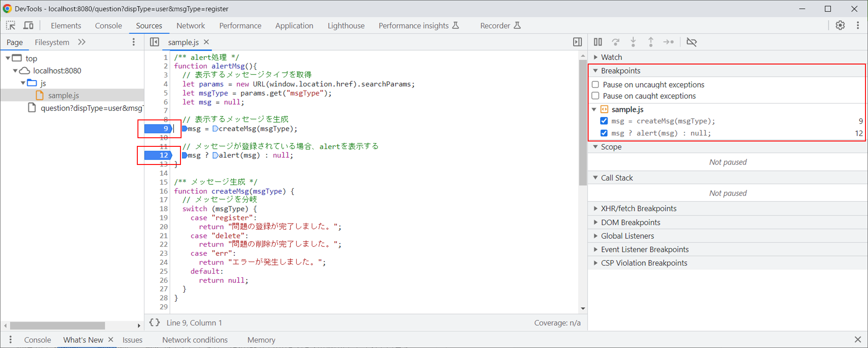This screenshot has width=868, height=348.
Task: Collapse the js folder in the file tree
Action: [22, 83]
